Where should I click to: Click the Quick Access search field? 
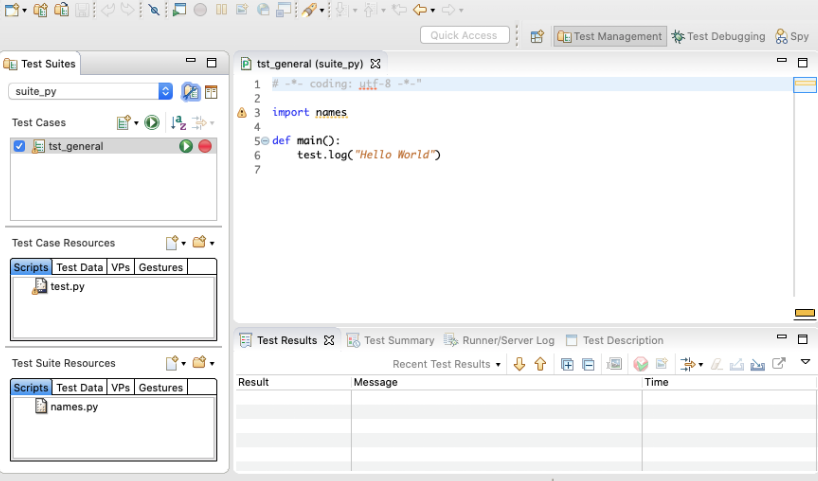click(464, 36)
